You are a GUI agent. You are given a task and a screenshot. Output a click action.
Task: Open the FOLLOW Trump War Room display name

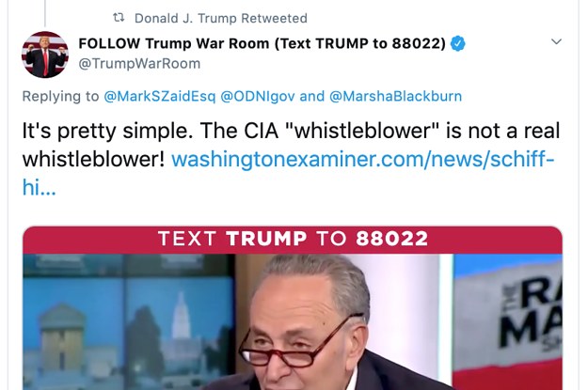262,43
